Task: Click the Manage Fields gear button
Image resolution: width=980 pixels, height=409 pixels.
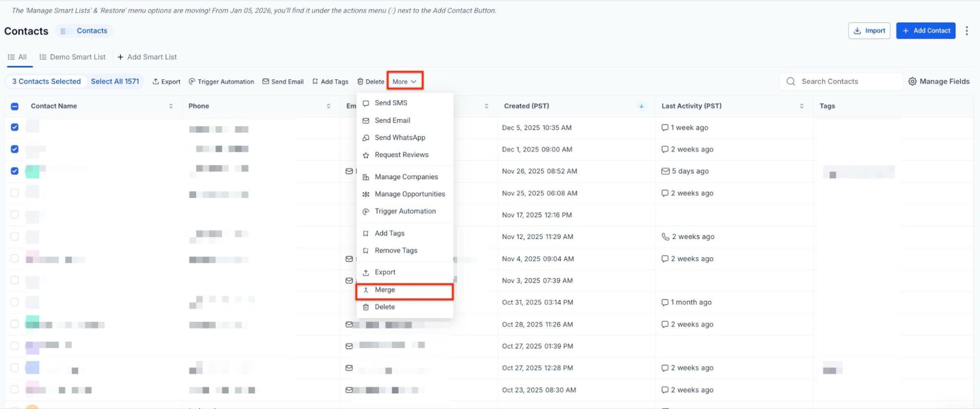Action: [x=939, y=81]
